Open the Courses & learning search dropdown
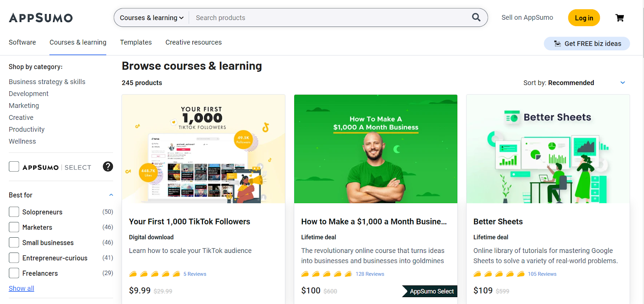Viewport: 644px width, 304px height. [152, 18]
